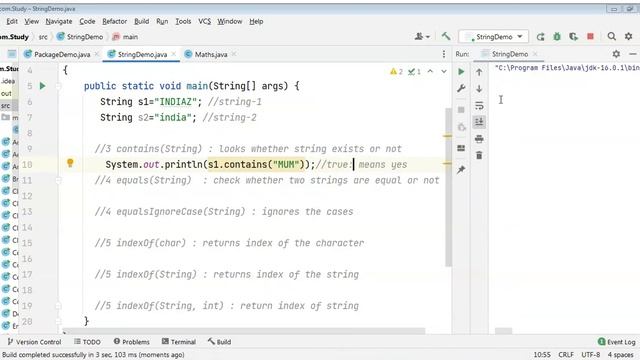
Task: Toggle soft-wrap in Run console
Action: pos(479,105)
